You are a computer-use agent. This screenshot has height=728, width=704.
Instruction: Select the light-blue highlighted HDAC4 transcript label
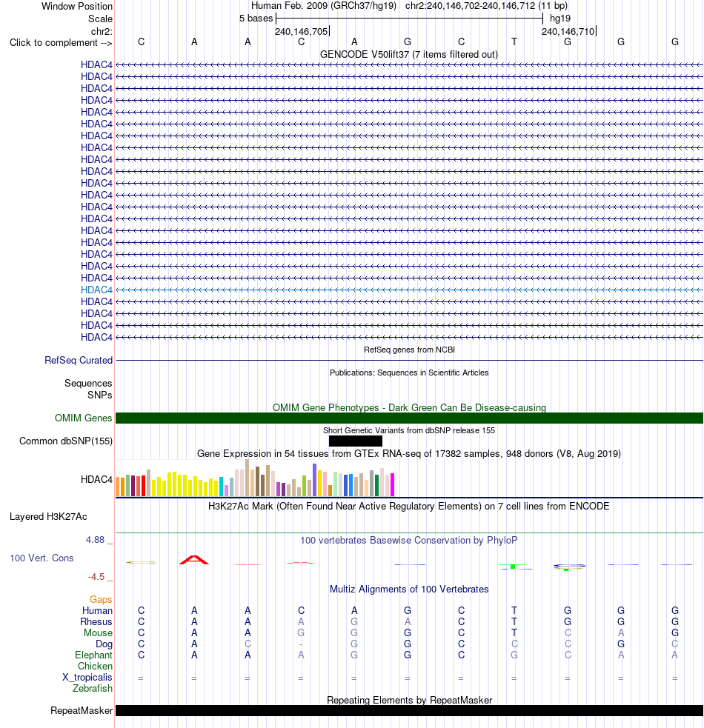point(96,290)
